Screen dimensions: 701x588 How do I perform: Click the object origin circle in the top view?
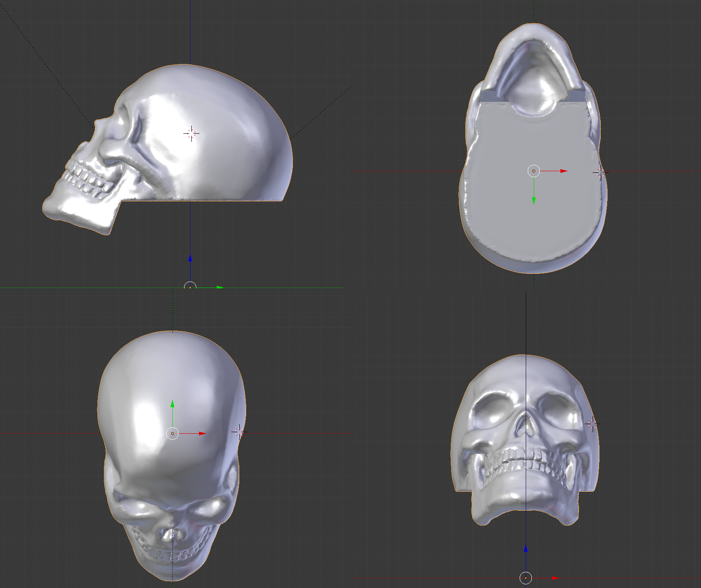534,171
